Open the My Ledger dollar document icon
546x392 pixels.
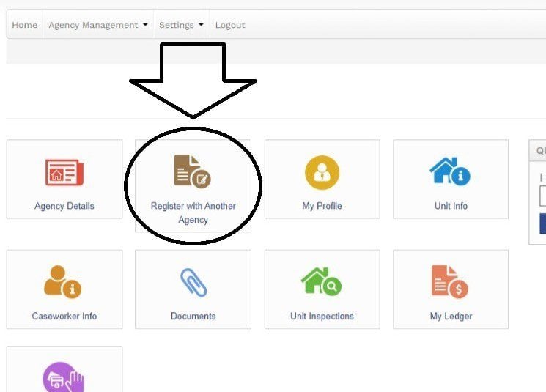click(450, 282)
